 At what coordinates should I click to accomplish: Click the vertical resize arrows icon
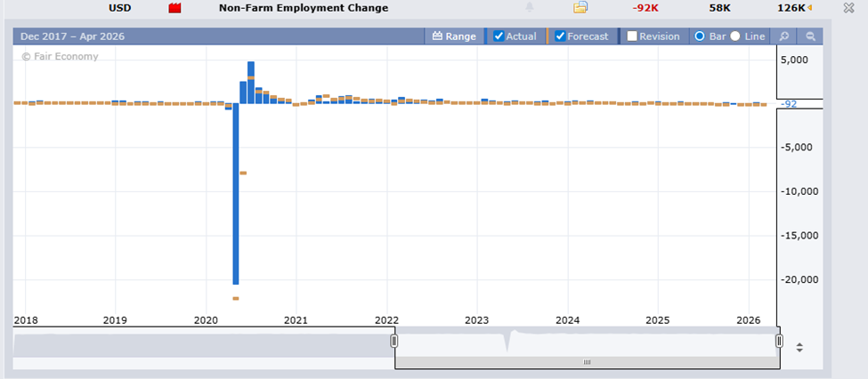799,348
